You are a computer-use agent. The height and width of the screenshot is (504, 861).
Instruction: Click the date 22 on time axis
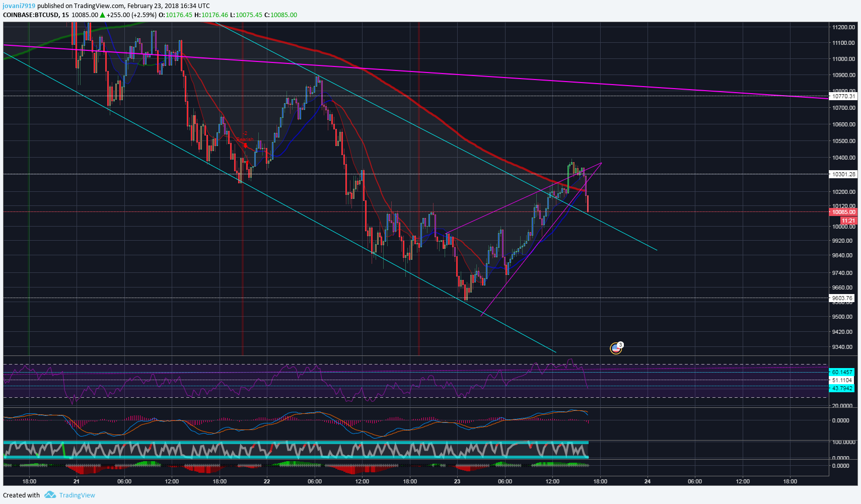[x=267, y=481]
